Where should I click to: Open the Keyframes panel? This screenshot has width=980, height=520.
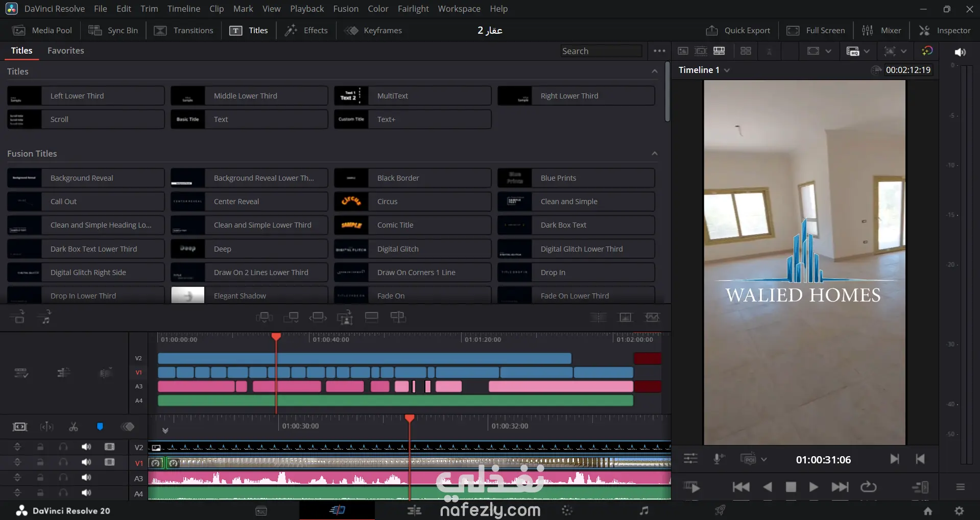pos(373,31)
